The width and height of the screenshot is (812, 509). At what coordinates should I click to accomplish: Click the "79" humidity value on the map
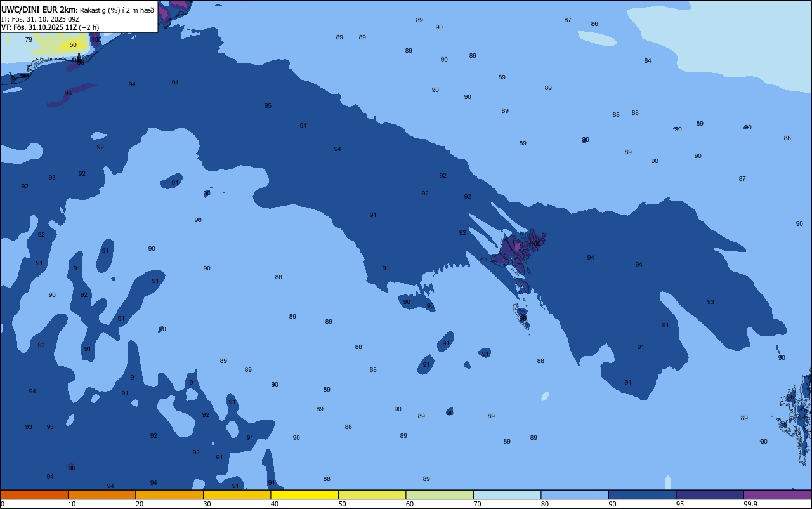(29, 40)
